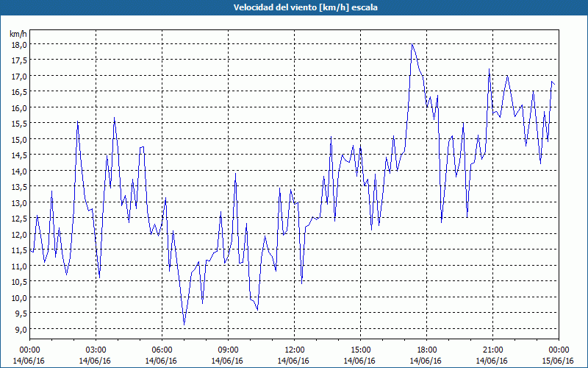This screenshot has width=588, height=368.
Task: Click the '11,5' y-axis label
Action: pos(19,250)
